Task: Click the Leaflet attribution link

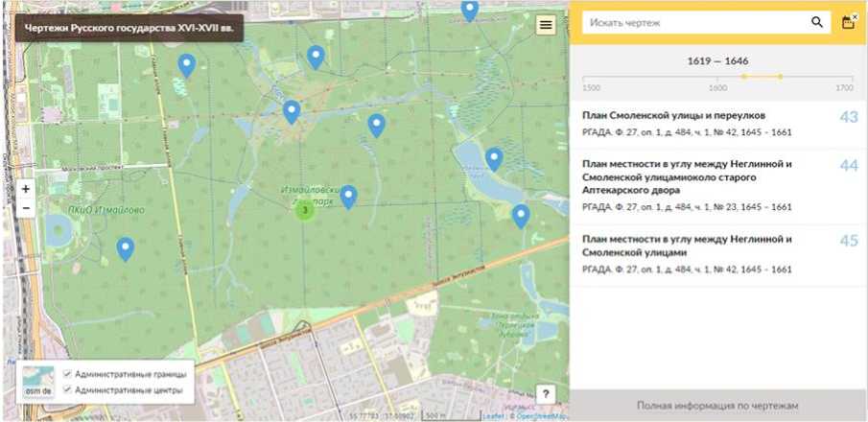Action: [493, 416]
